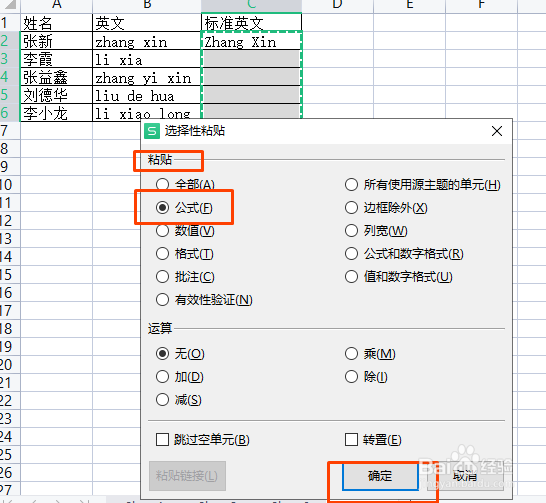Choose 格式(T) paste option
The image size is (546, 503).
coord(185,253)
